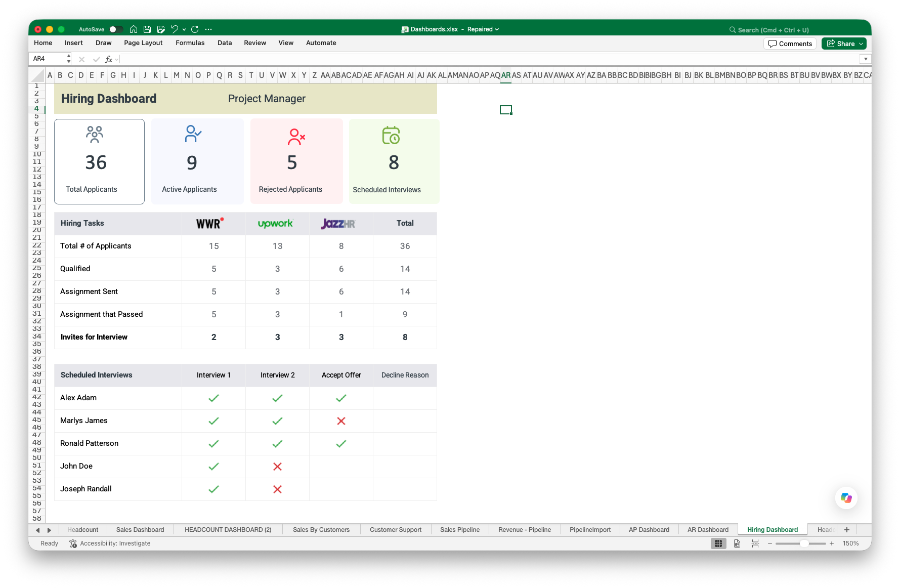The image size is (900, 588).
Task: Switch to the Sales Dashboard sheet tab
Action: [140, 530]
